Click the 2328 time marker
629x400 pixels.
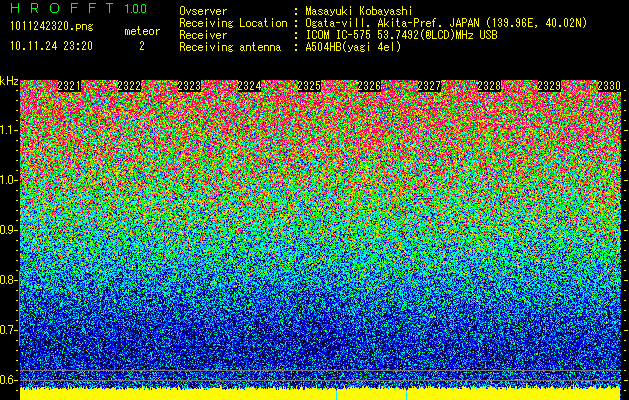(x=489, y=86)
